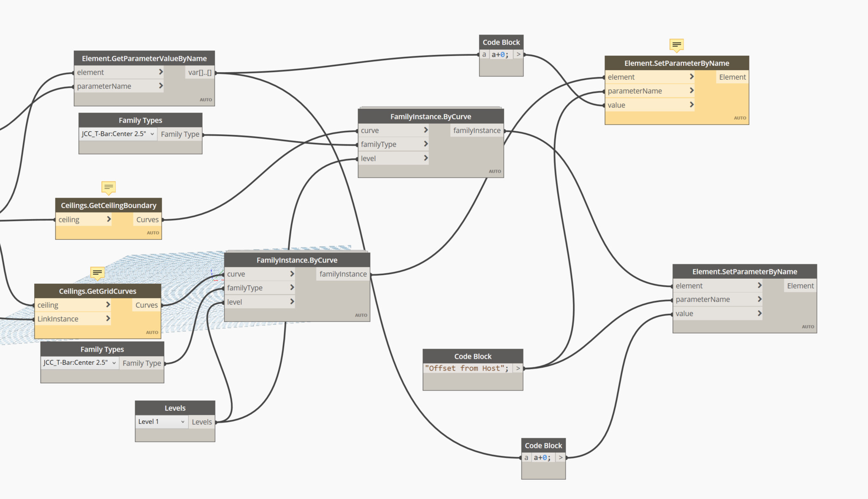Click the var[]..[] output of Element.GetParameterValueByName
This screenshot has width=868, height=499.
(200, 73)
